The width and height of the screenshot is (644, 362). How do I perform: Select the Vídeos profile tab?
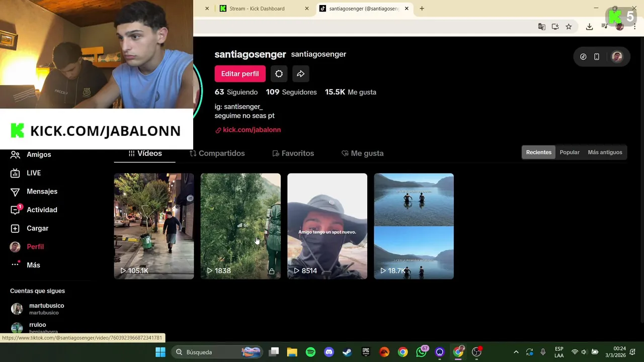pos(145,153)
